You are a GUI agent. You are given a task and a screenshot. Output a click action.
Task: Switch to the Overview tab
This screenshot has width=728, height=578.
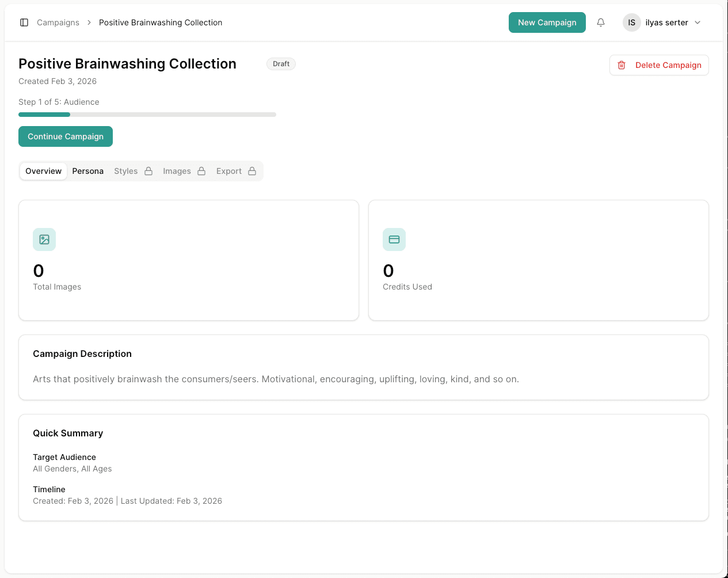[x=44, y=171]
